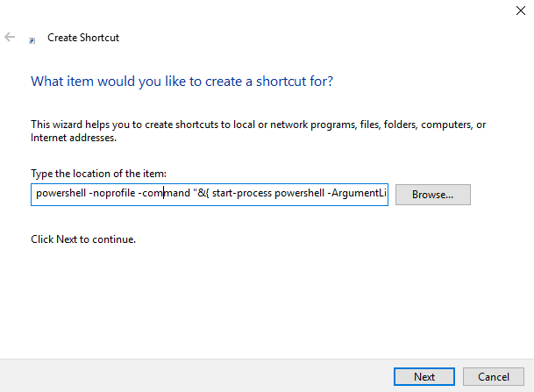Place cursor on "-noprofile" in location field
534x392 pixels.
tap(112, 194)
